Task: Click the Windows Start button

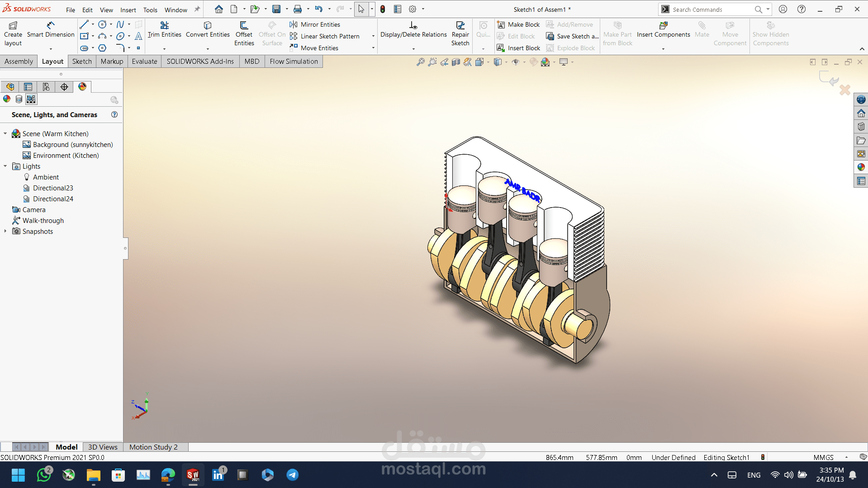Action: pos(19,475)
